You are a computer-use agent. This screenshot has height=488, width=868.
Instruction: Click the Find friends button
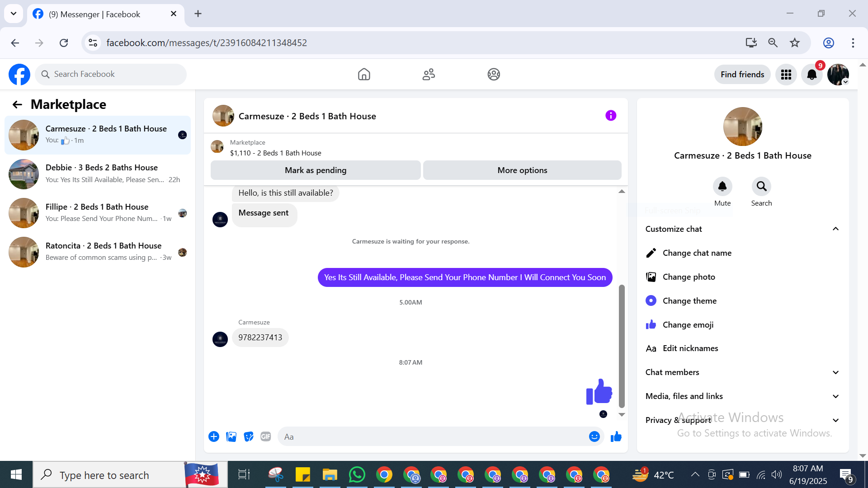[742, 75]
